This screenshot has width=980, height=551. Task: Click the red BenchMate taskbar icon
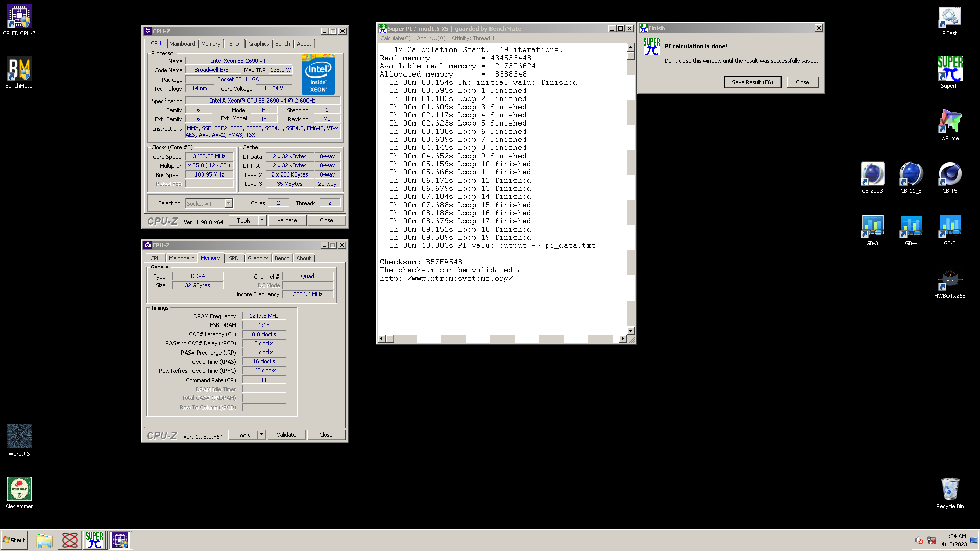(x=70, y=540)
